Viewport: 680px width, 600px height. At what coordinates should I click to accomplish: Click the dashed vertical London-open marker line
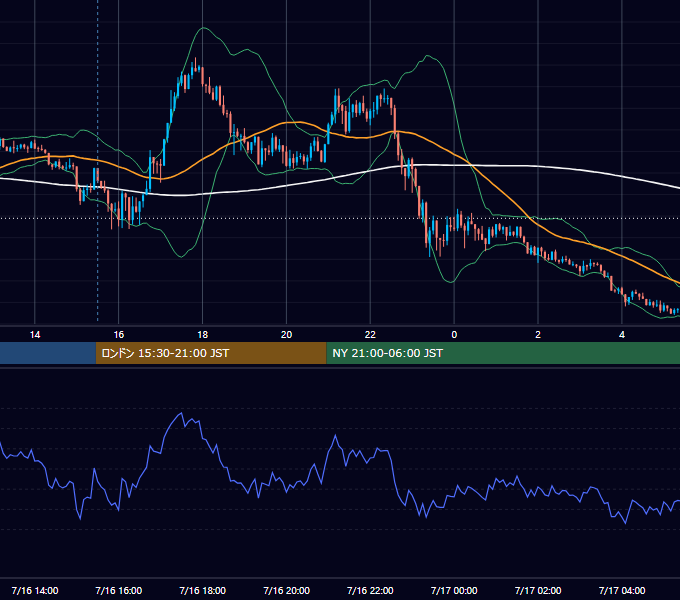tap(98, 160)
